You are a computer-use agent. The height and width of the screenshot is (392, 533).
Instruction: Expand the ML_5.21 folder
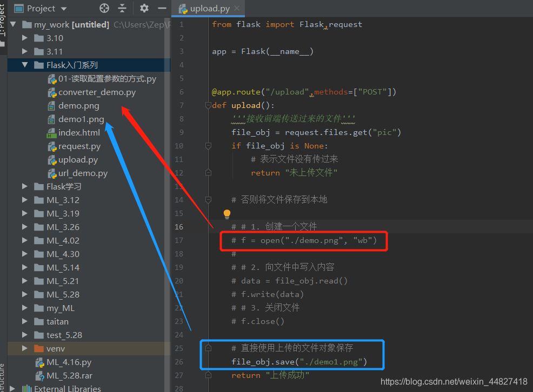[x=24, y=281]
